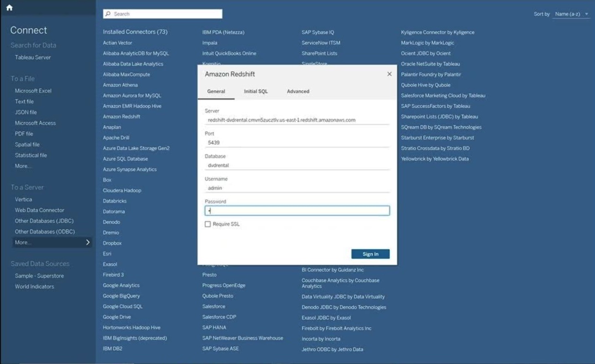The height and width of the screenshot is (364, 595).
Task: Choose Microsoft Excel file connection
Action: 33,91
